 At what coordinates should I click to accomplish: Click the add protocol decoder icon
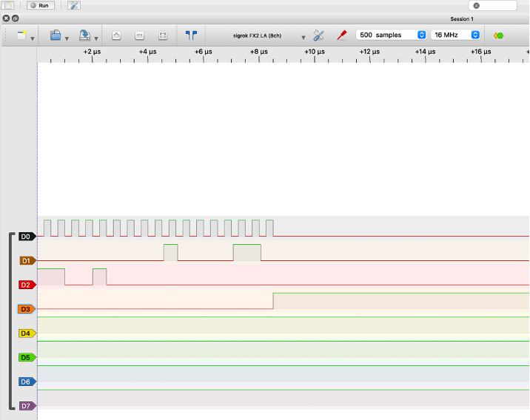pyautogui.click(x=498, y=35)
